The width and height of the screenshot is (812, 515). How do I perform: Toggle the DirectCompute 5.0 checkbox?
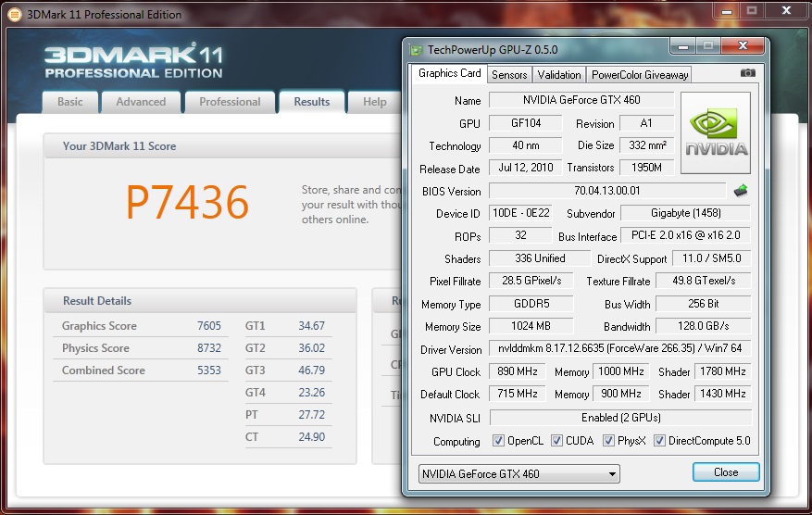pos(659,441)
